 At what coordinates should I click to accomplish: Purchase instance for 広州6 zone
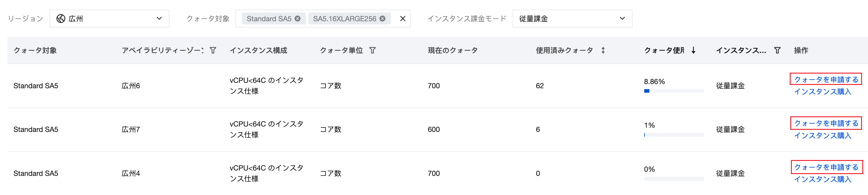click(822, 92)
